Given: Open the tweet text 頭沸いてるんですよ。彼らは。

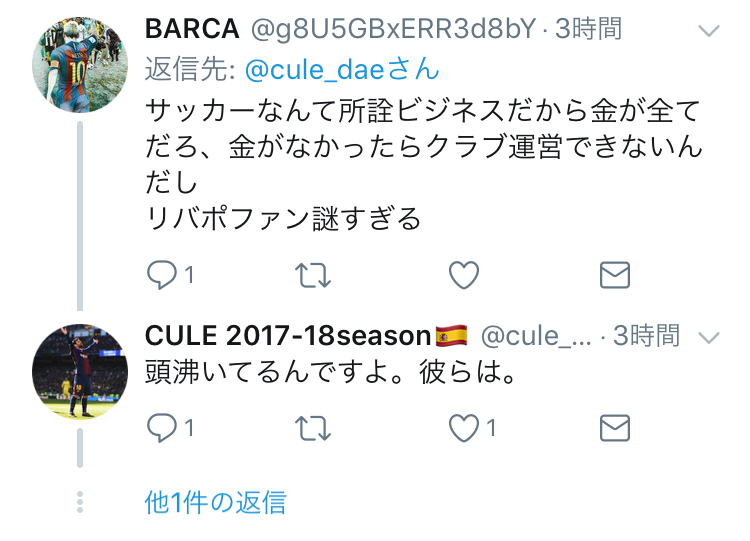Looking at the screenshot, I should click(x=331, y=372).
